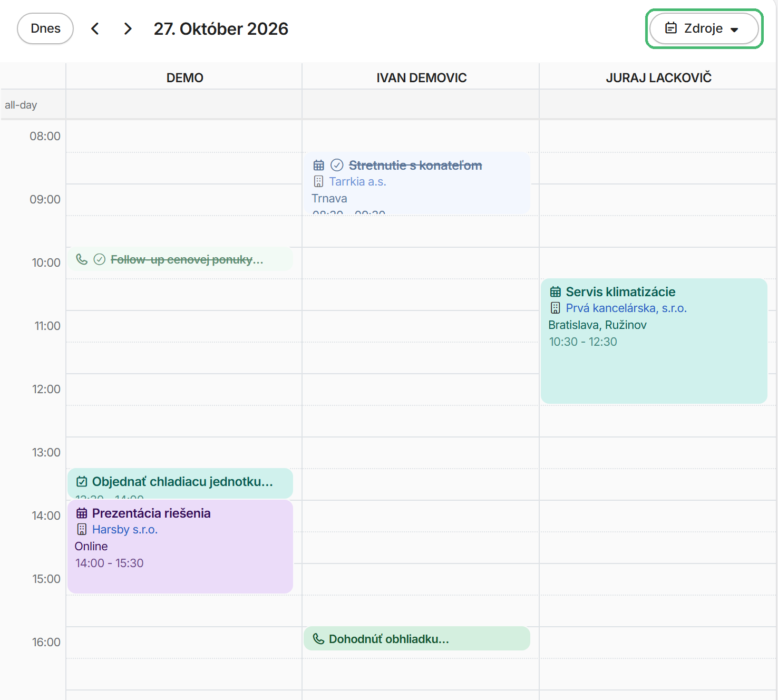Open the Stretnutie s konateľom event
The height and width of the screenshot is (700, 778).
pos(417,183)
